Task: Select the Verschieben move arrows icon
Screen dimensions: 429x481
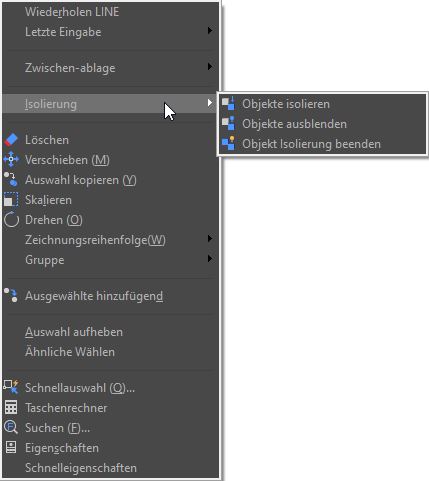Action: point(11,160)
